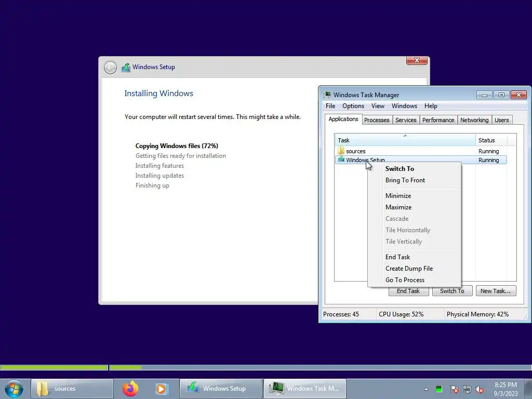
Task: Switch to the Networking tab
Action: click(474, 120)
